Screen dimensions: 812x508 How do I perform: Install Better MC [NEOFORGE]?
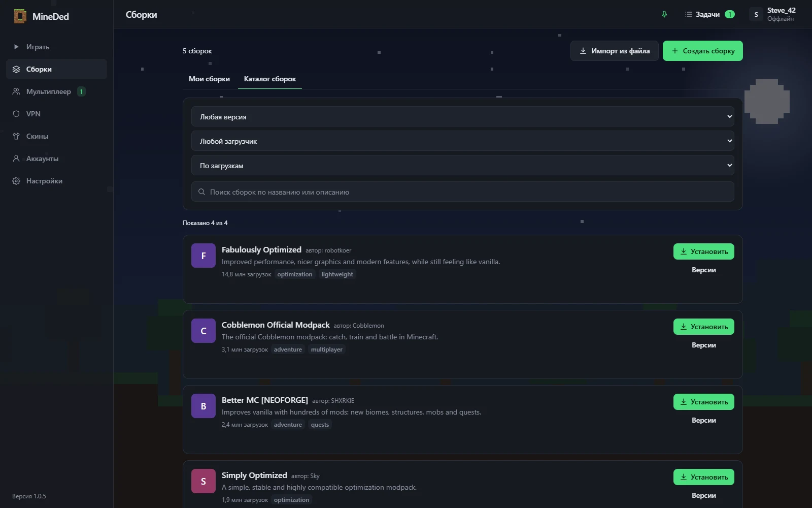coord(704,402)
